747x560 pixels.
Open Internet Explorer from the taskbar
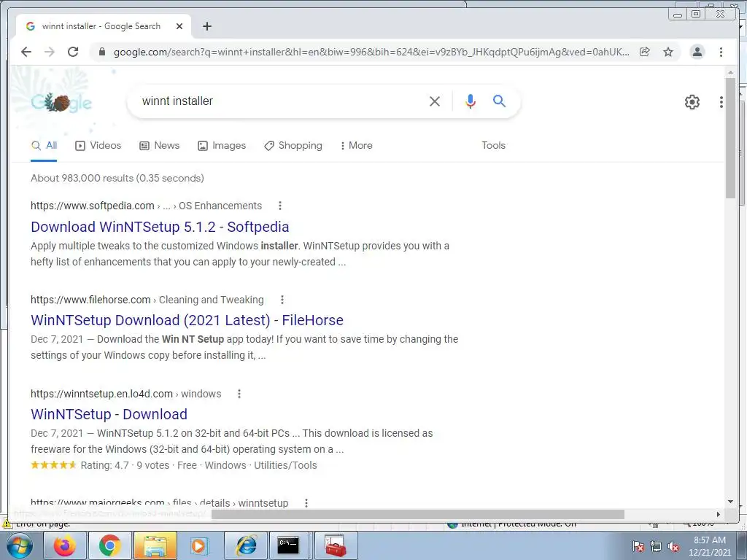click(246, 545)
